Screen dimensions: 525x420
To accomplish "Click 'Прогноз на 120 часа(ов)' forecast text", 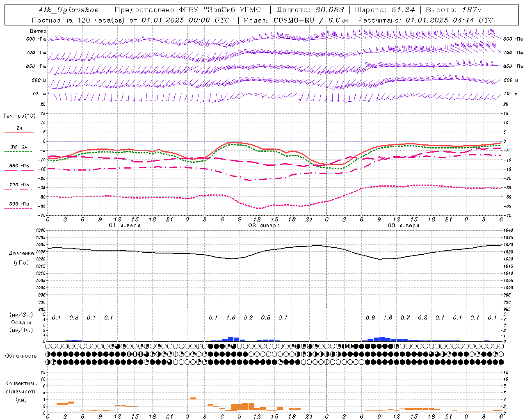I will click(x=79, y=20).
